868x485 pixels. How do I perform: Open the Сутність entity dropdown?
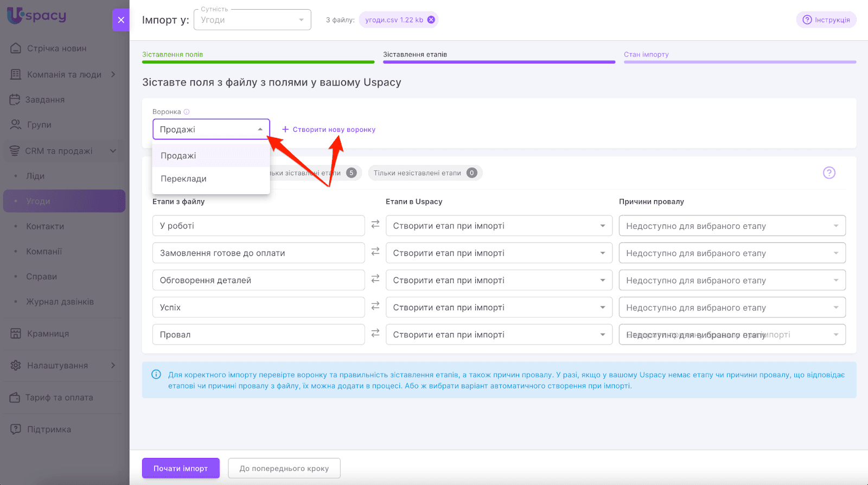point(252,20)
